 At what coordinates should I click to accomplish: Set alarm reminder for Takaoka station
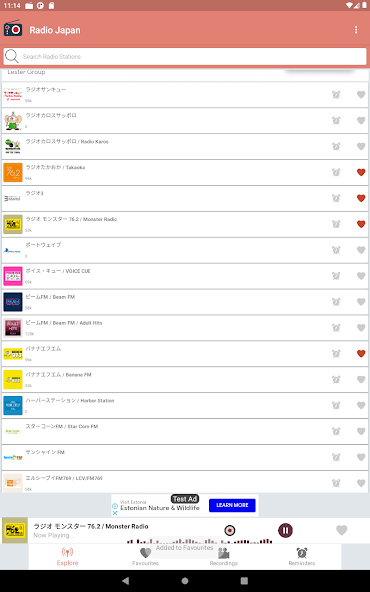pos(336,172)
